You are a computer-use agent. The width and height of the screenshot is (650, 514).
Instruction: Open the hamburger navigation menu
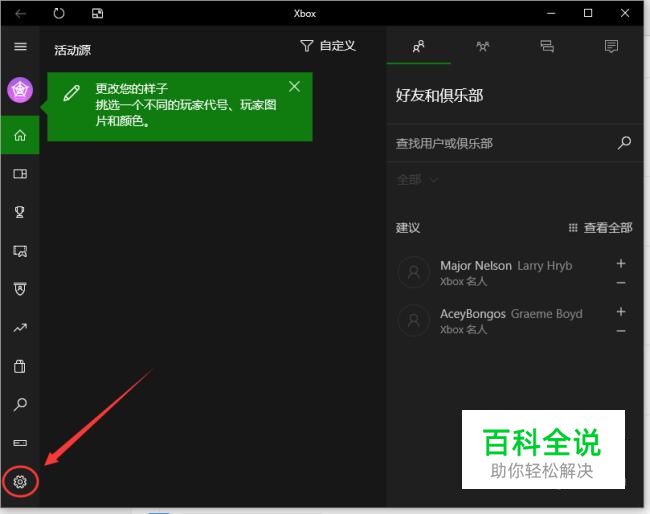[x=20, y=46]
